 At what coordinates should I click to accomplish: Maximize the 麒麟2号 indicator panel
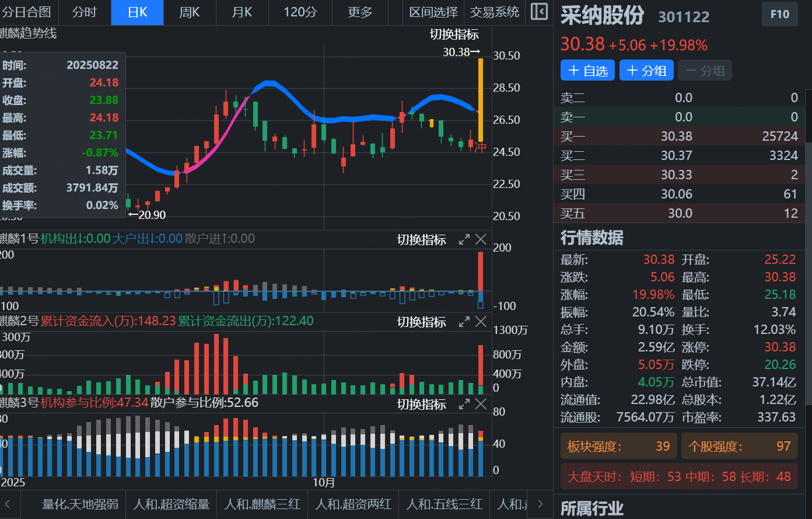[464, 322]
